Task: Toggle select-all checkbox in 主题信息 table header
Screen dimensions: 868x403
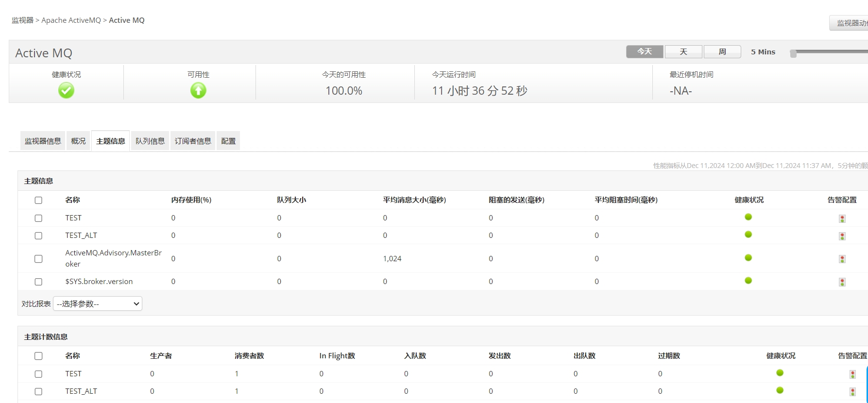Action: pyautogui.click(x=38, y=200)
